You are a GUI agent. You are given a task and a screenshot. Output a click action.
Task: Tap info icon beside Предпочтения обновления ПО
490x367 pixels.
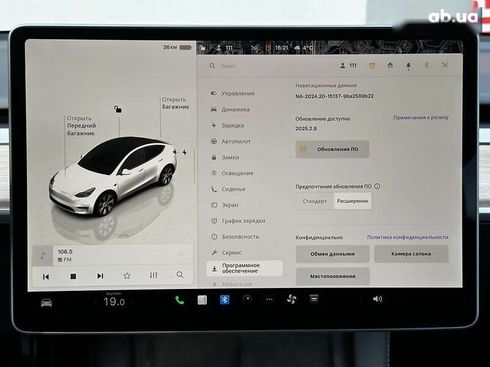[x=377, y=186]
